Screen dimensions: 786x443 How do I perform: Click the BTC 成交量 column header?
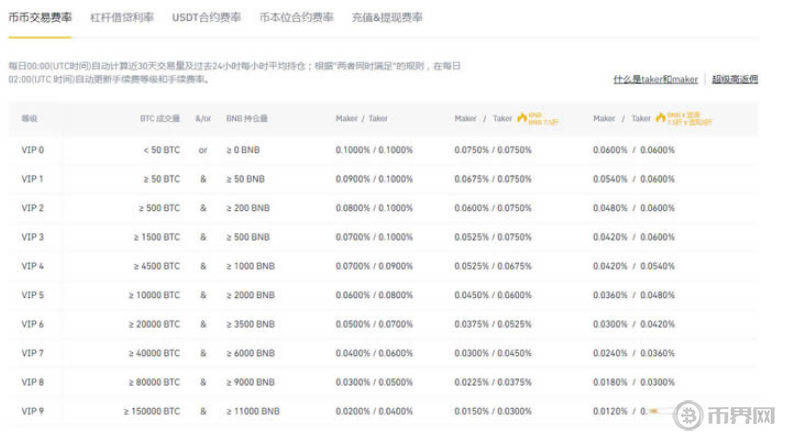(x=160, y=119)
